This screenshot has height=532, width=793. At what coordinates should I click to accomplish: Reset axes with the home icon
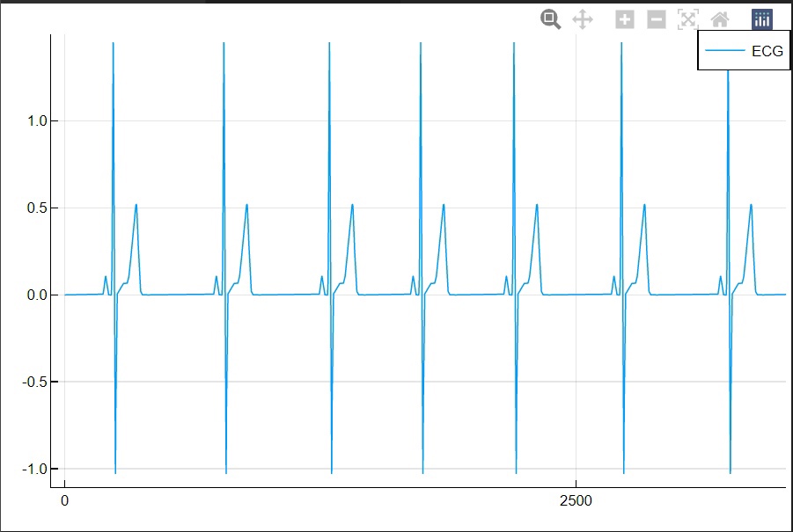[720, 19]
